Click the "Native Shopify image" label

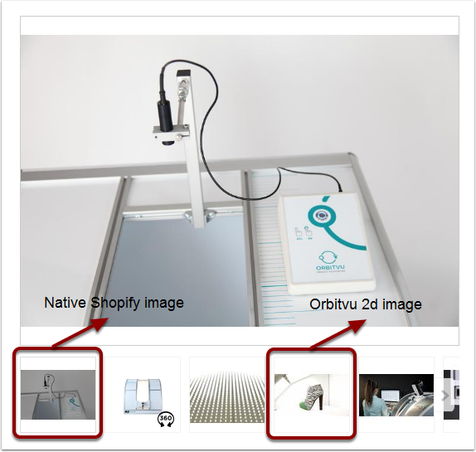click(x=114, y=303)
